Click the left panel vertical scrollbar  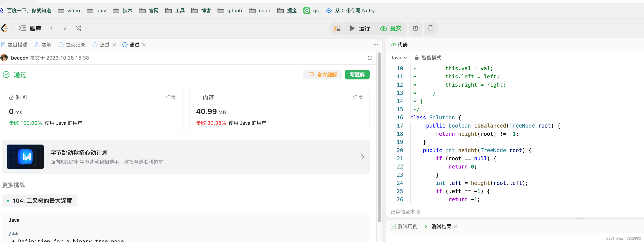[x=379, y=137]
